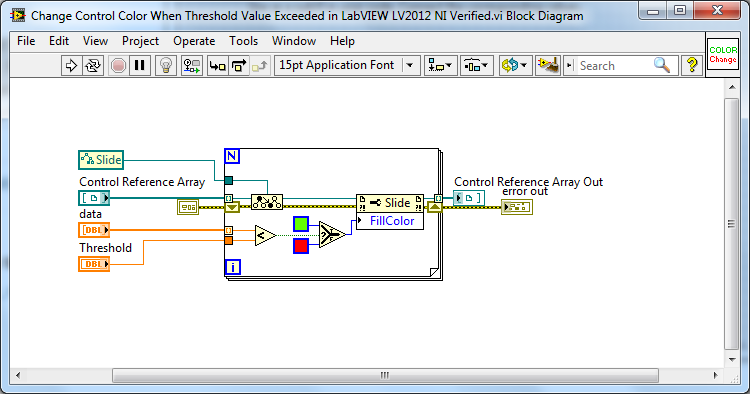Click the Step Over button
The image size is (750, 394).
(x=239, y=66)
